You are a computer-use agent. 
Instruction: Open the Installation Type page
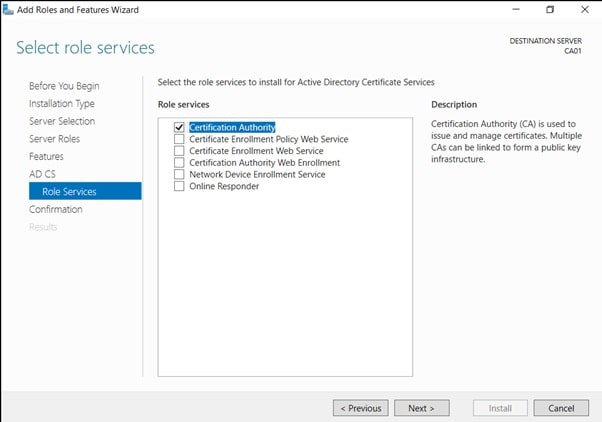[x=62, y=104]
